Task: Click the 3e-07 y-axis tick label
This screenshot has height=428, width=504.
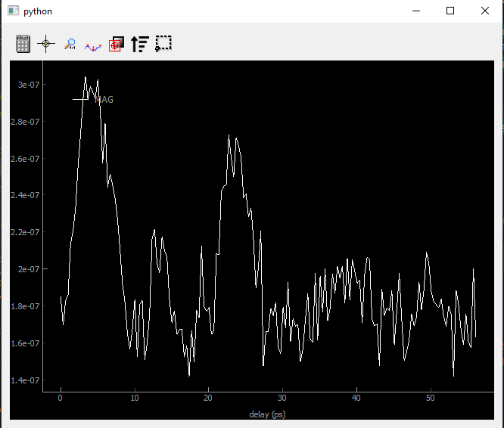Action: click(29, 85)
